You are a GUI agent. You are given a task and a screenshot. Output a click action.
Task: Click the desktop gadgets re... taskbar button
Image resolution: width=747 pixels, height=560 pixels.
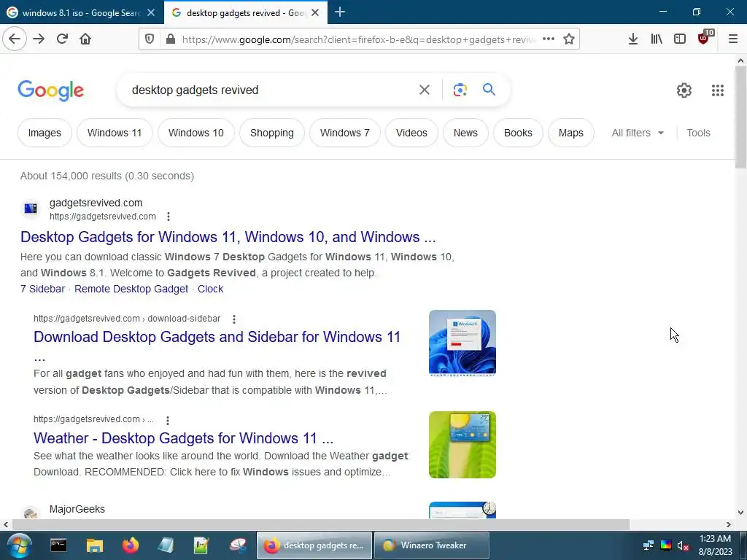(314, 545)
